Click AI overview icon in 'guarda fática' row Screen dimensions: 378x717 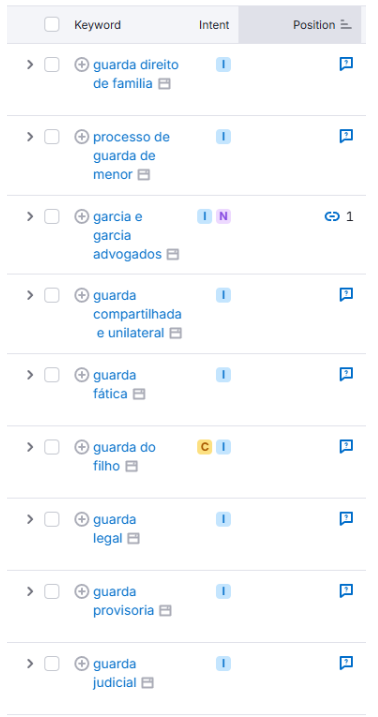point(346,375)
